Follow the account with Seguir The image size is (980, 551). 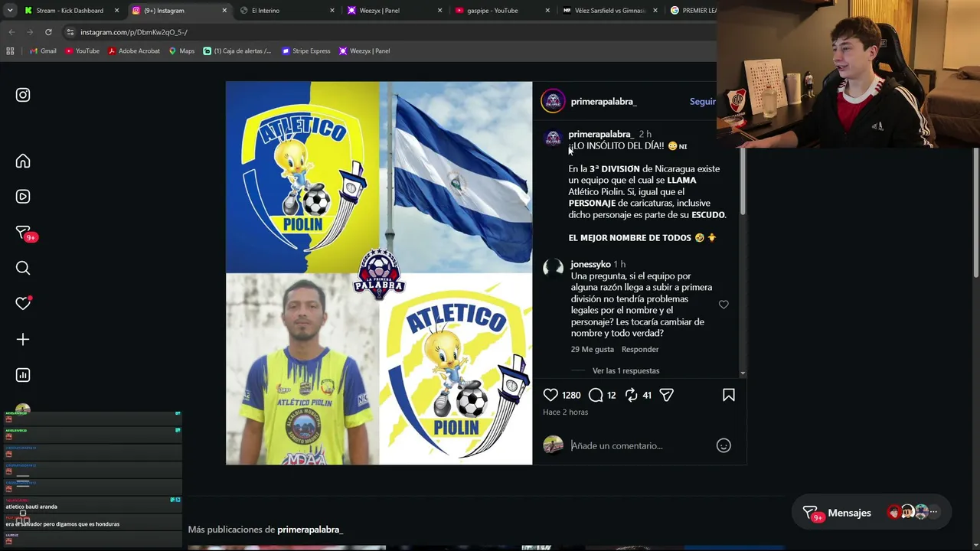[702, 101]
